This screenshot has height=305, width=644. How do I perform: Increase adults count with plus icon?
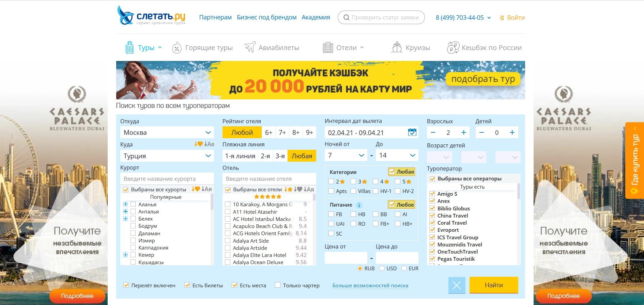(x=463, y=132)
